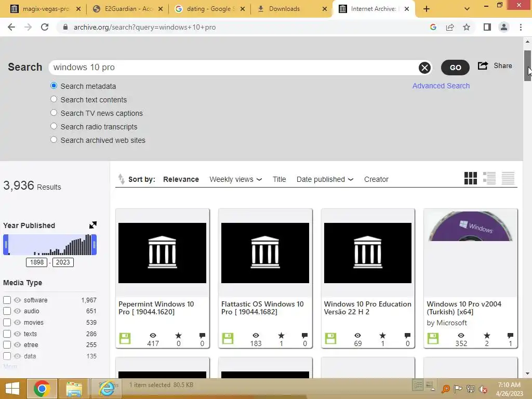Sort results by Creator
Image resolution: width=532 pixels, height=399 pixels.
[376, 179]
